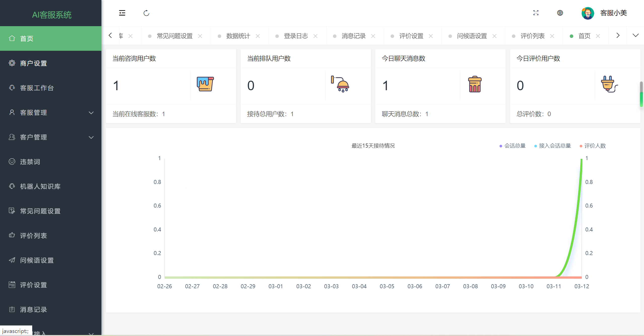Collapse the sidebar using the toggle icon

(122, 13)
